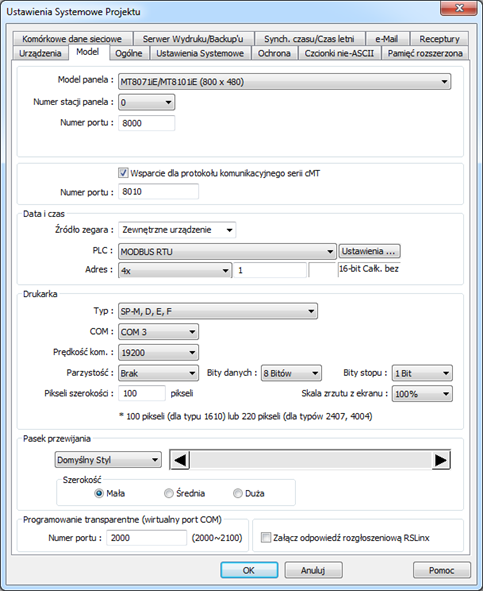Open the Komórkowe dane sieciowe tab
The width and height of the screenshot is (483, 591).
pyautogui.click(x=72, y=39)
